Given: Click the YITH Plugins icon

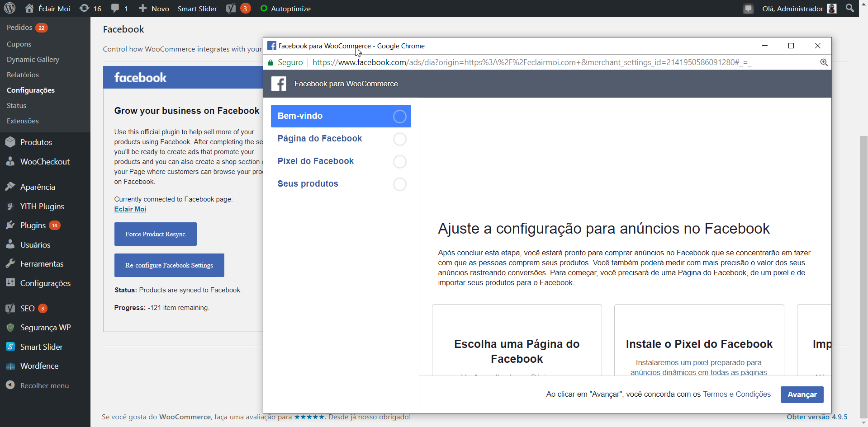Looking at the screenshot, I should pyautogui.click(x=10, y=206).
